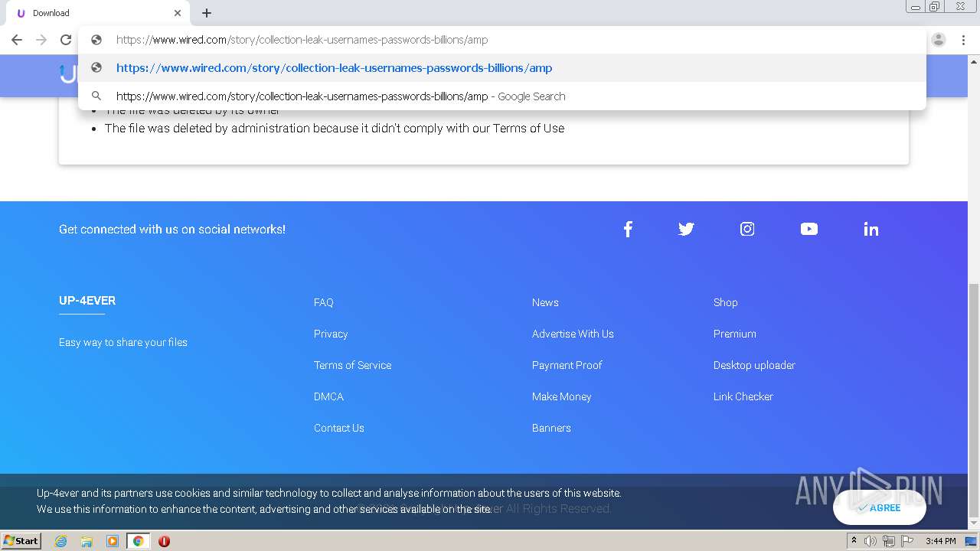The width and height of the screenshot is (980, 551).
Task: Select the wired.com URL autocomplete suggestion
Action: [502, 68]
